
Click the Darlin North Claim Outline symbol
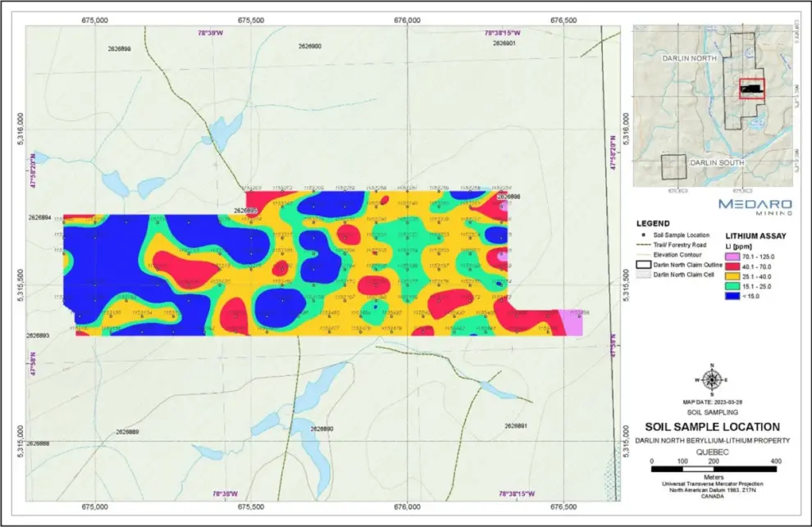click(643, 265)
